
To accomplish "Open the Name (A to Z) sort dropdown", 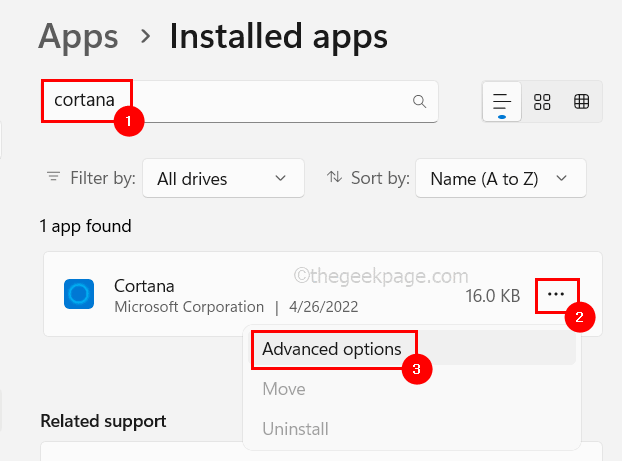I will [x=501, y=178].
